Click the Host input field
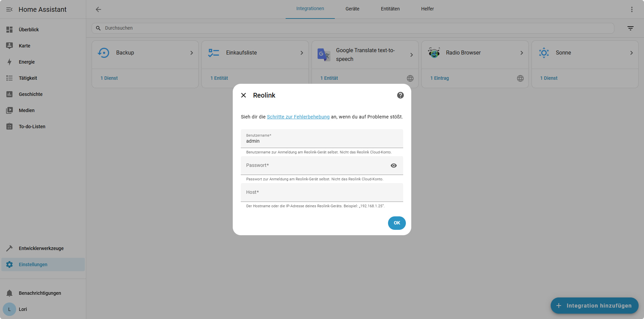 [x=322, y=192]
